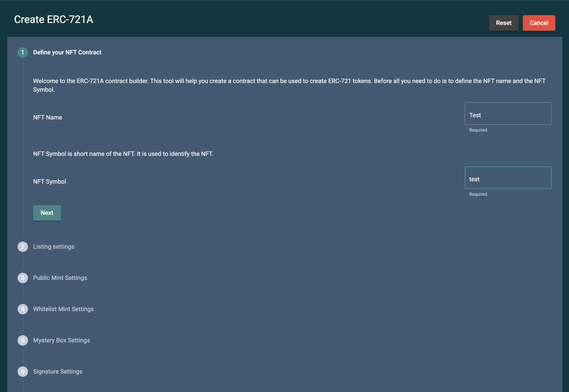Open the Mystery Box Settings step
Viewport: 569px width, 392px height.
[61, 340]
